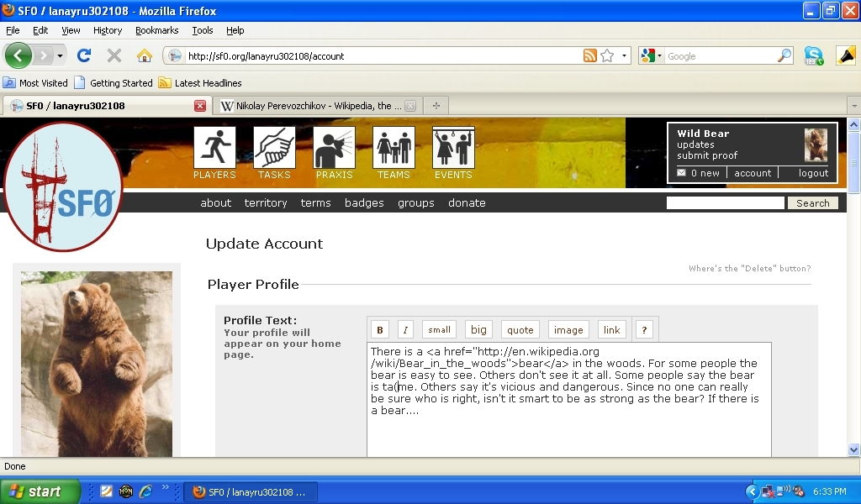Open the Tasks handshake icon
The height and width of the screenshot is (504, 861).
pyautogui.click(x=274, y=148)
